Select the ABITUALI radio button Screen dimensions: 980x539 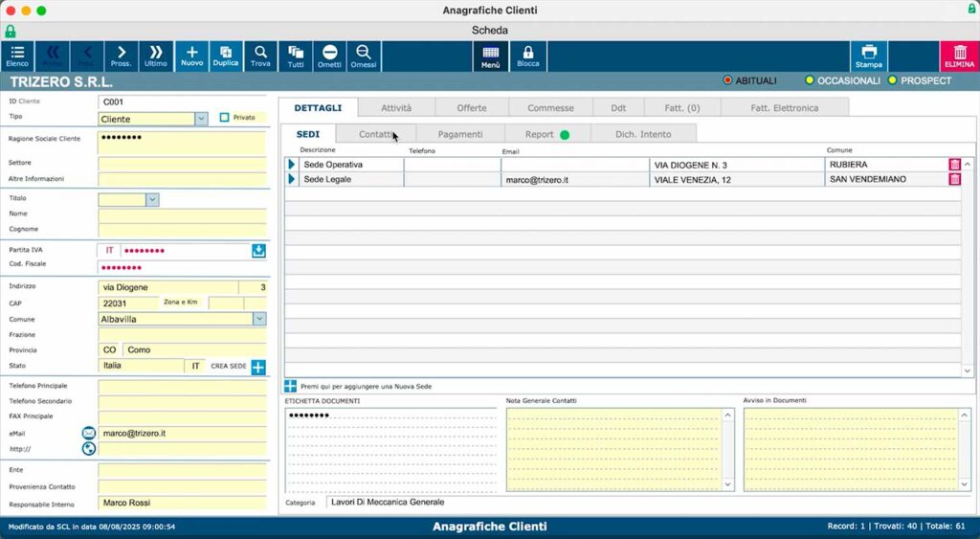(727, 80)
